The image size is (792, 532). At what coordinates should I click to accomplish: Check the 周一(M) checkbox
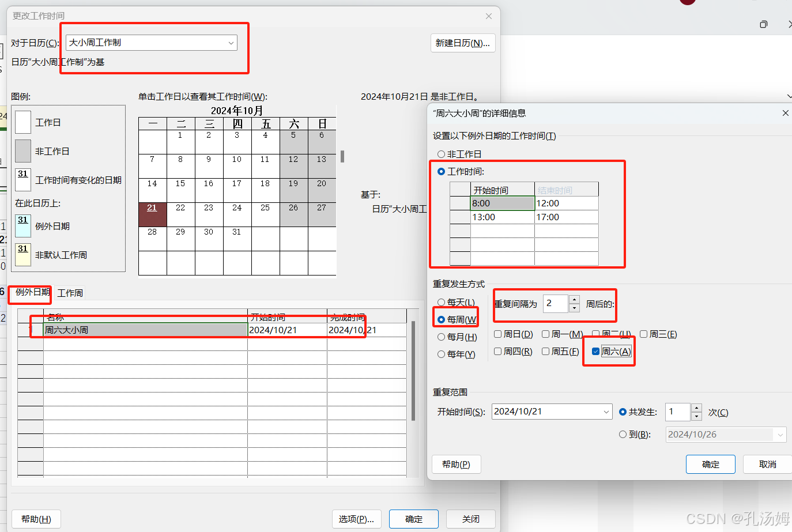pyautogui.click(x=545, y=334)
